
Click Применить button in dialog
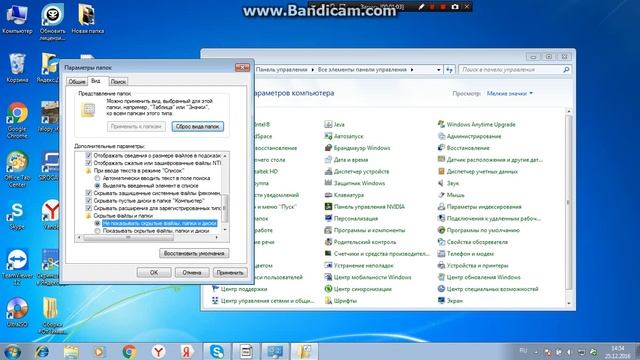(x=230, y=273)
